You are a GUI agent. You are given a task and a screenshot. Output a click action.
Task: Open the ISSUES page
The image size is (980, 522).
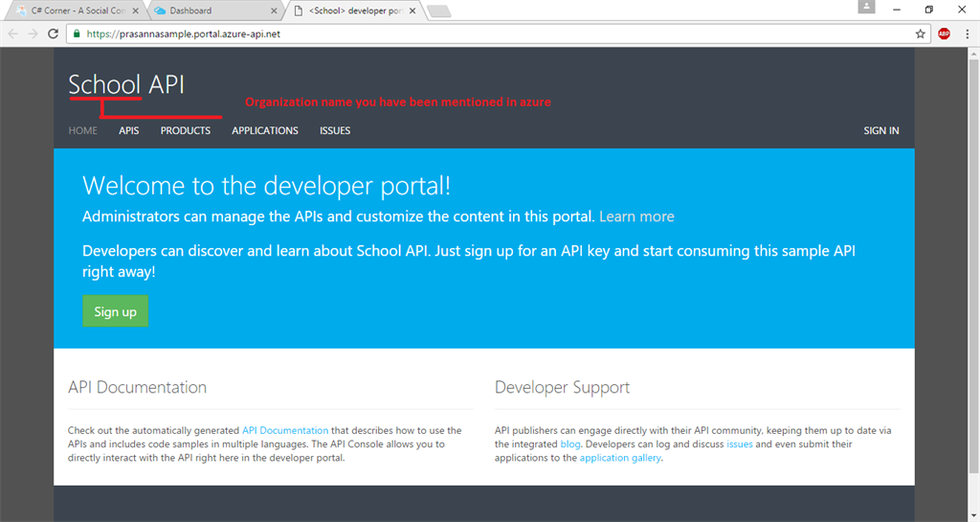(x=335, y=130)
